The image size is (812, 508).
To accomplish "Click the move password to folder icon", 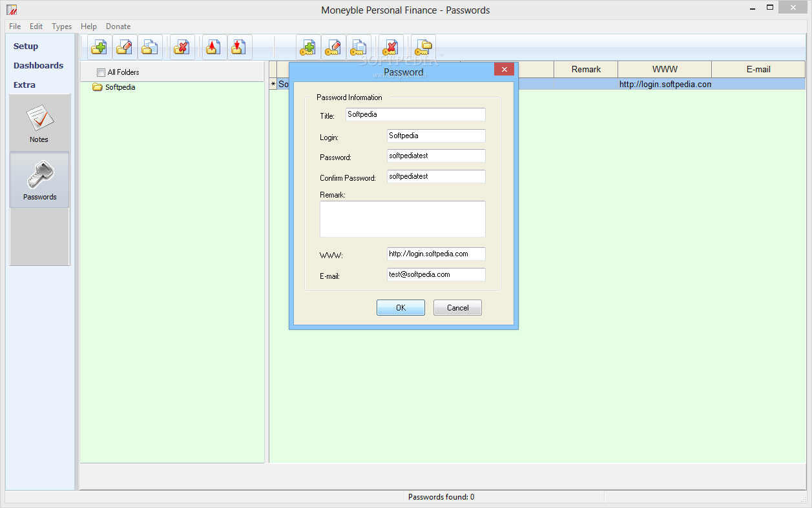I will [423, 48].
